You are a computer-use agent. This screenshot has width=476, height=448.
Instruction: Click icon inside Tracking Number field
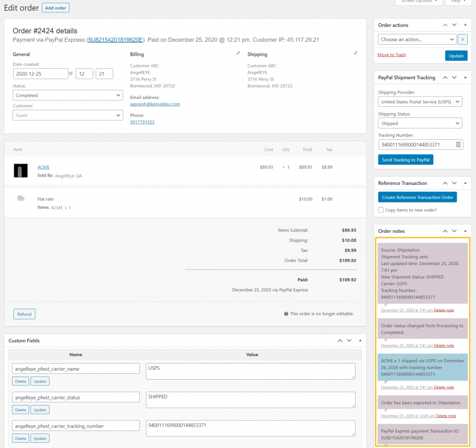(x=459, y=144)
